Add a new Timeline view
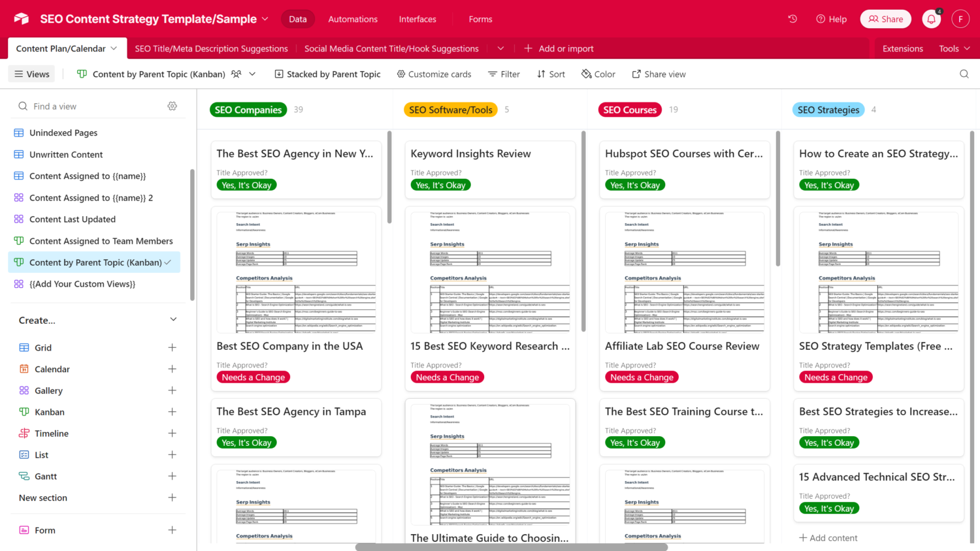Viewport: 980px width, 551px height. (172, 433)
